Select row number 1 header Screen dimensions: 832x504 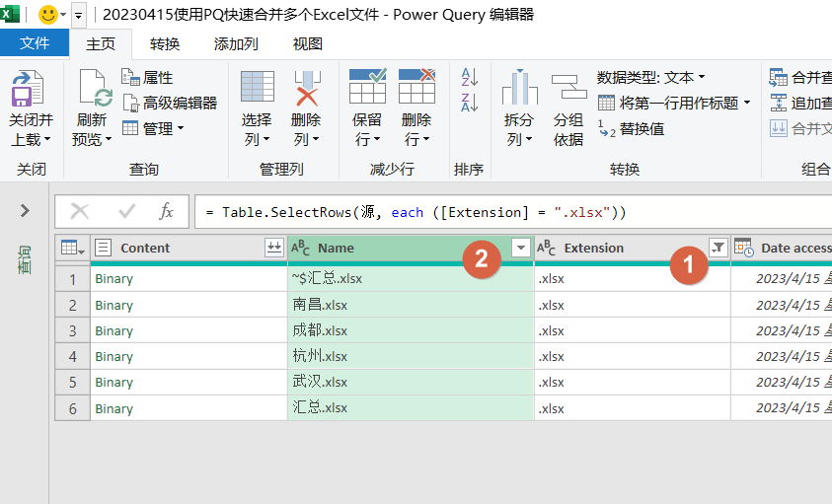(x=73, y=279)
